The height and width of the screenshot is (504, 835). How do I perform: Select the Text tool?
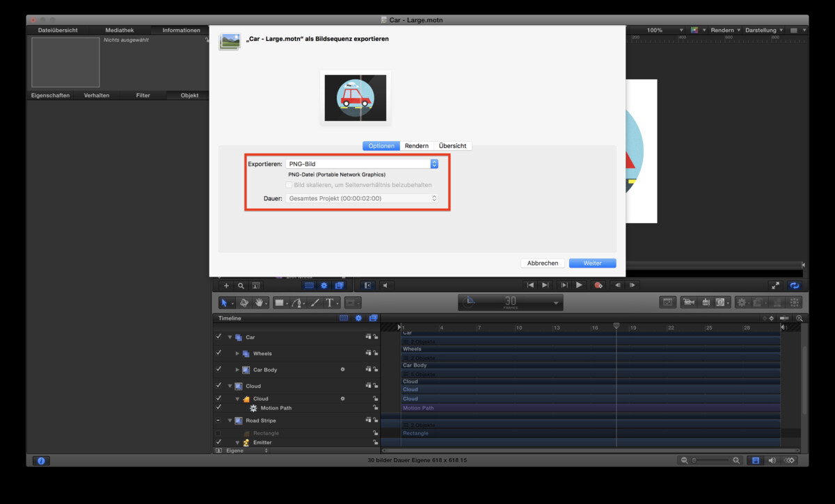[x=331, y=302]
